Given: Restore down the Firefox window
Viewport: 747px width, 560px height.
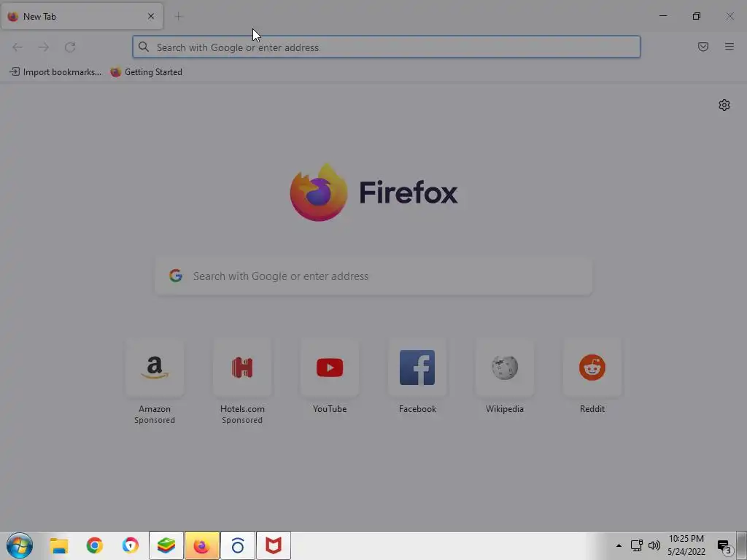Looking at the screenshot, I should click(x=697, y=16).
